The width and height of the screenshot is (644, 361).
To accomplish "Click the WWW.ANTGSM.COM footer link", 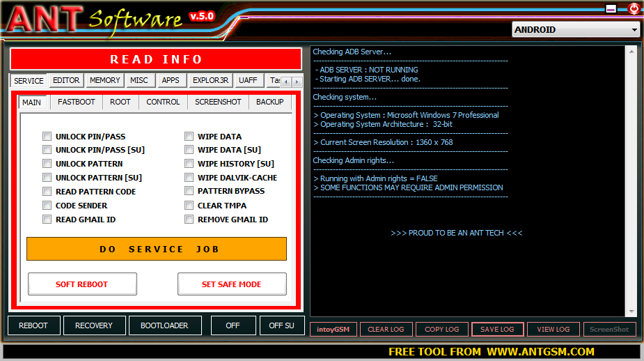I will click(540, 352).
